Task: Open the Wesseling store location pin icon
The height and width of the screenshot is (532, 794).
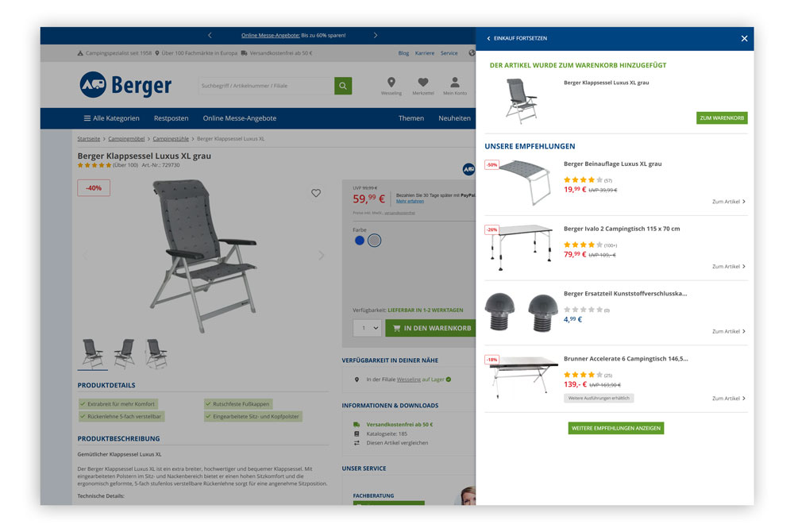Action: 391,82
